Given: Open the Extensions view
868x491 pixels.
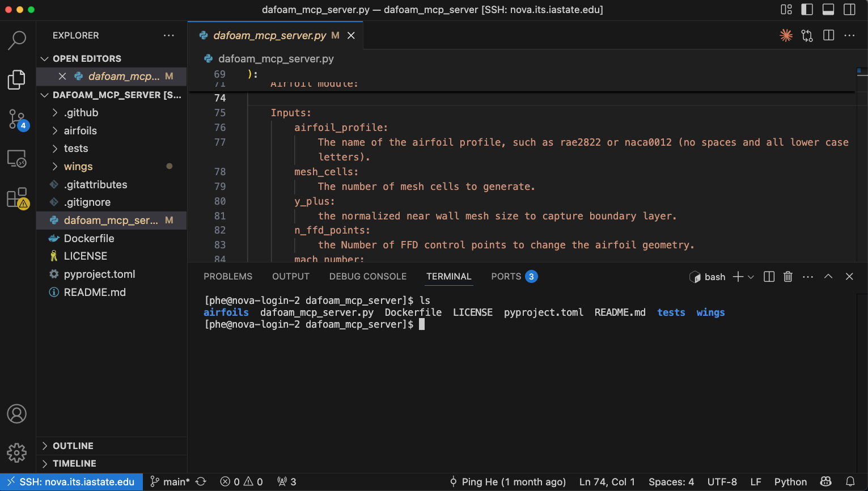Looking at the screenshot, I should point(17,198).
